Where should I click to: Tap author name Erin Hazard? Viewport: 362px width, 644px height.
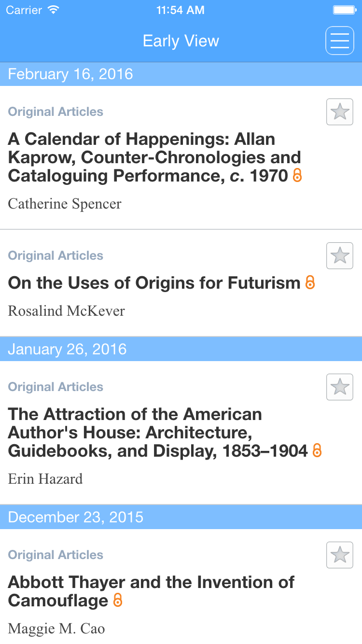pyautogui.click(x=45, y=479)
